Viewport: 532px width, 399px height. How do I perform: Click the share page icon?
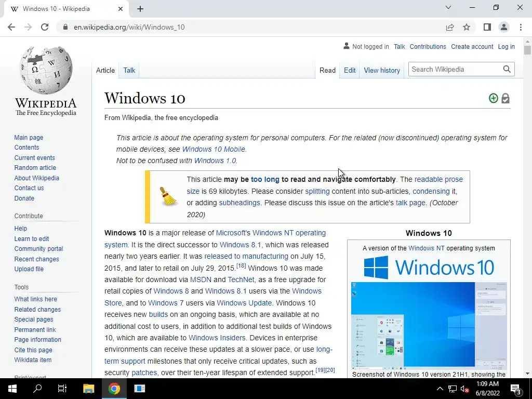(450, 27)
